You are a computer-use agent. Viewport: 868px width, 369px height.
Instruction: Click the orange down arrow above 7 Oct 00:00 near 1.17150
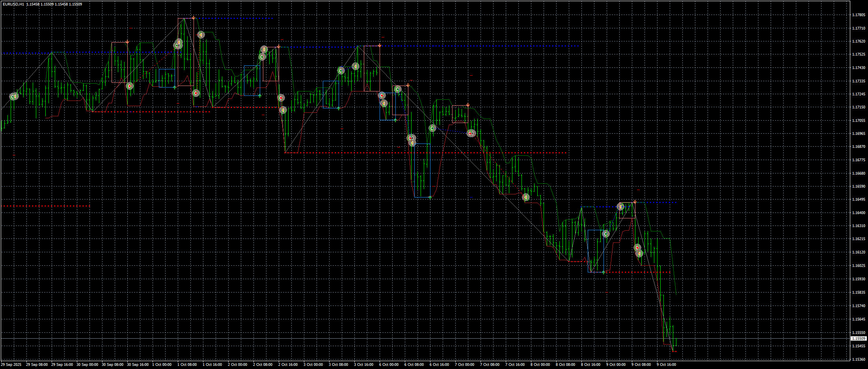468,105
